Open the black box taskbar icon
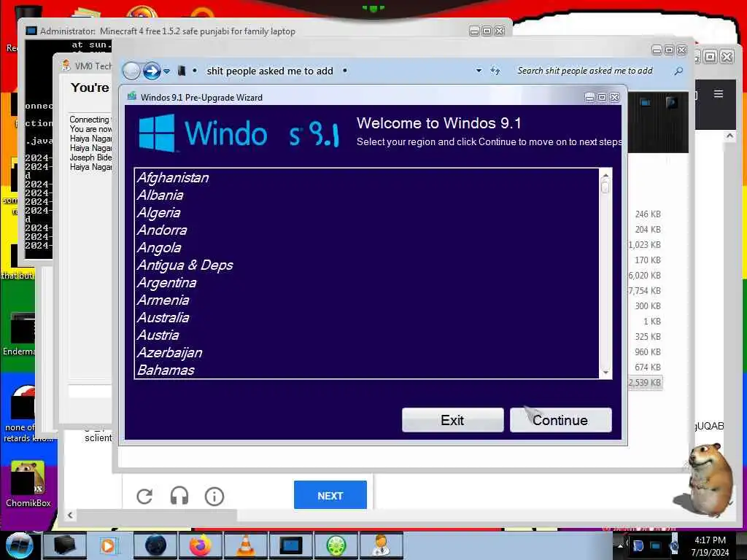 point(65,545)
